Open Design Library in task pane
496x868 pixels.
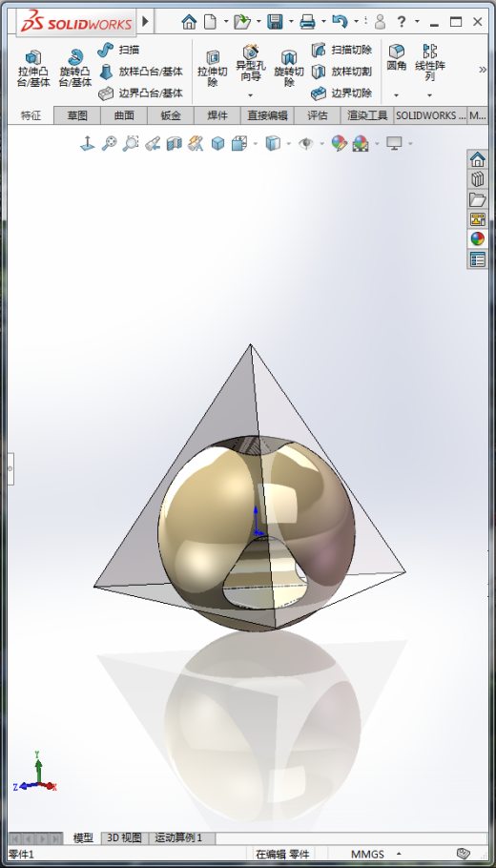(x=477, y=179)
